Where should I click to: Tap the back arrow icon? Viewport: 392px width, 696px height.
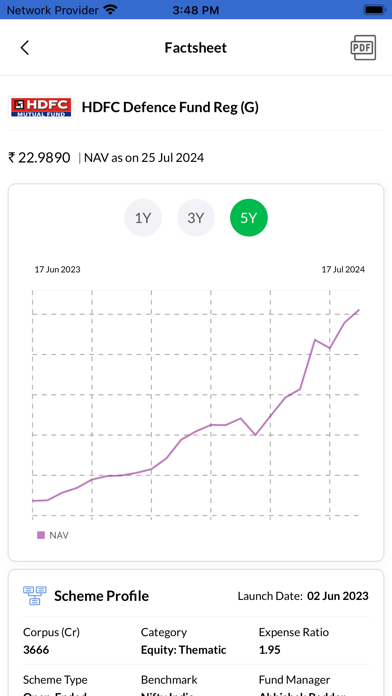tap(25, 47)
